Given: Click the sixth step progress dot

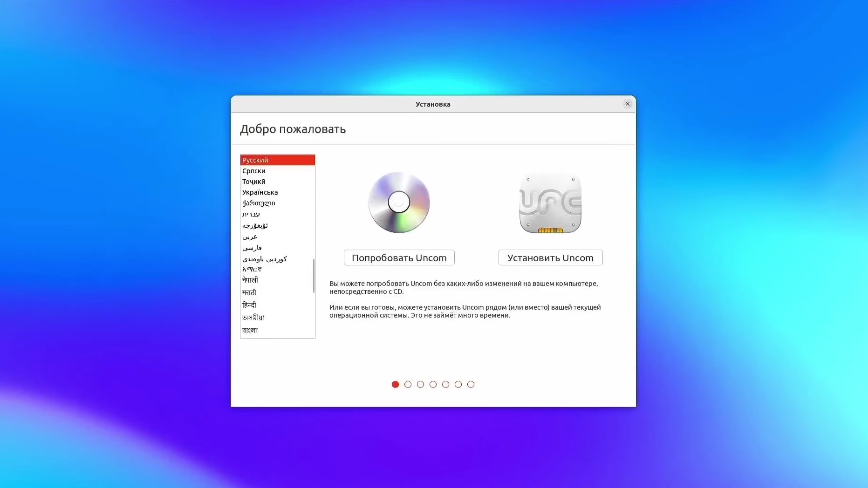Looking at the screenshot, I should [x=458, y=384].
